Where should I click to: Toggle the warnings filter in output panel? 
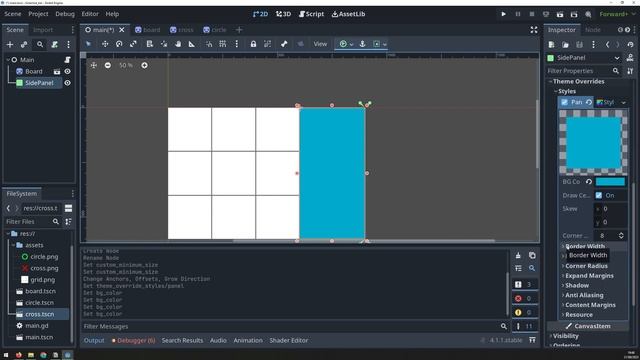(x=524, y=312)
